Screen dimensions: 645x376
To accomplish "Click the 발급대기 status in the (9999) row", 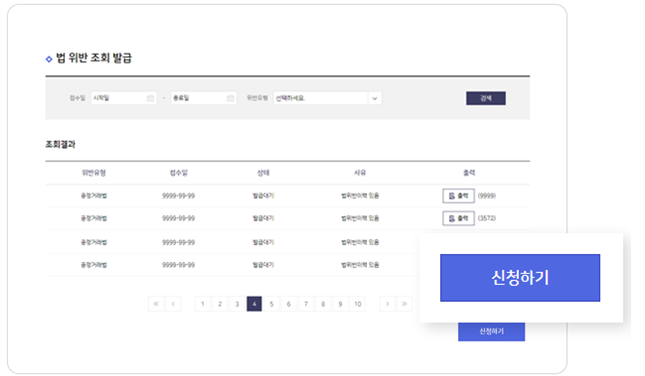I will point(263,196).
